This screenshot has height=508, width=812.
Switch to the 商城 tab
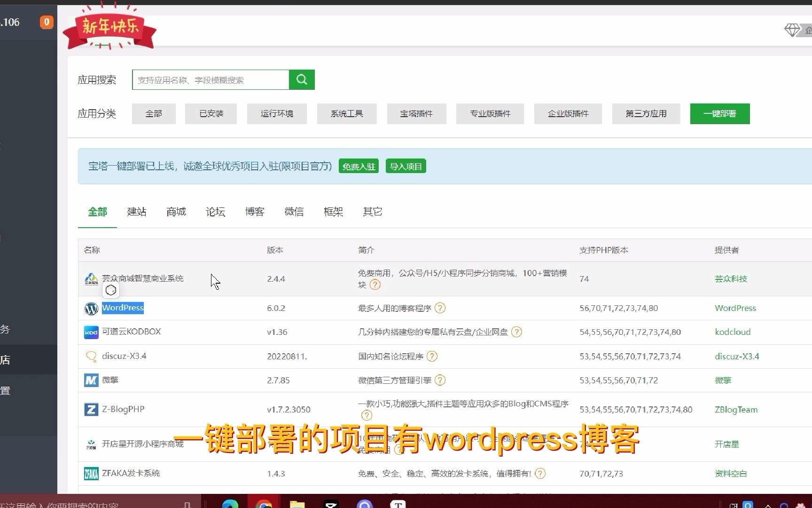[176, 212]
